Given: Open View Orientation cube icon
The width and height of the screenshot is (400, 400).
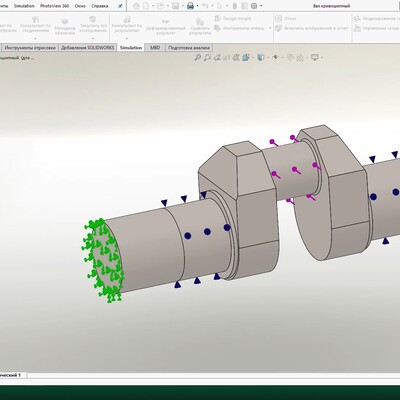Looking at the screenshot, I should 246,58.
